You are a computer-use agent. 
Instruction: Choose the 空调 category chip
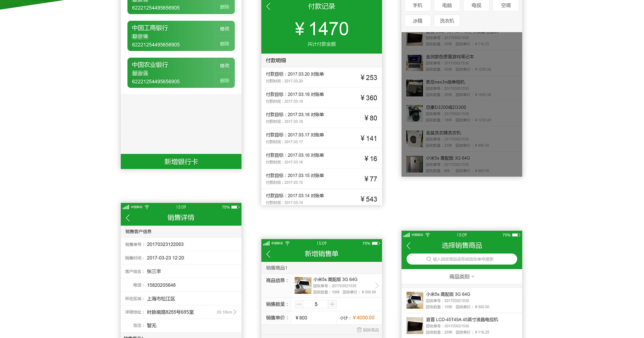click(x=505, y=5)
